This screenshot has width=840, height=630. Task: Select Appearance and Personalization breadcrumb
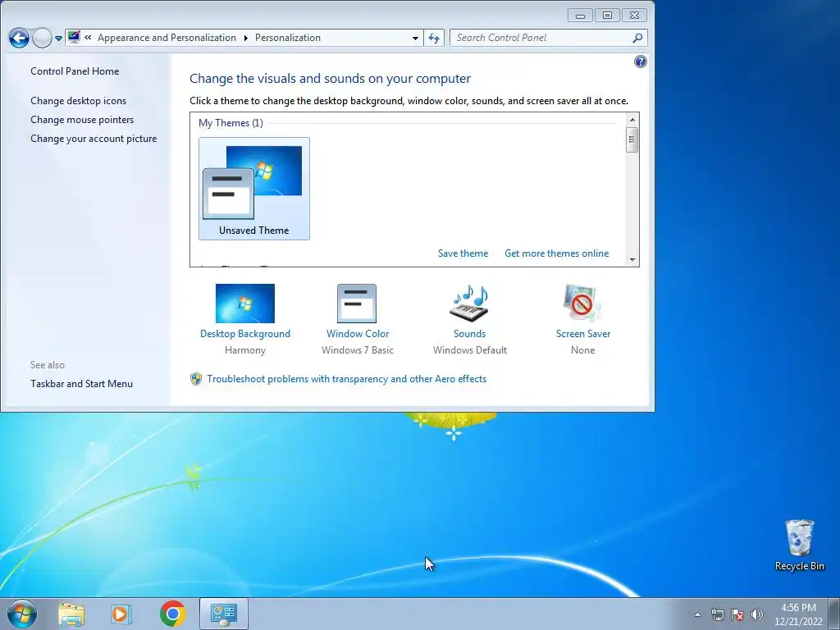pos(167,38)
